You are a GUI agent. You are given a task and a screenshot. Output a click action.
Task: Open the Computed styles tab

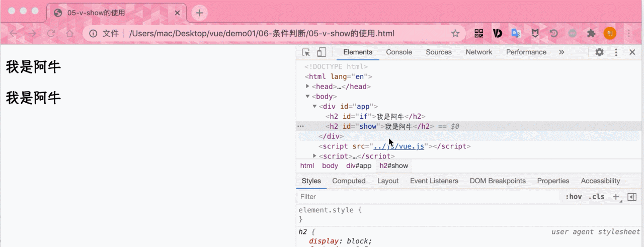pyautogui.click(x=349, y=181)
